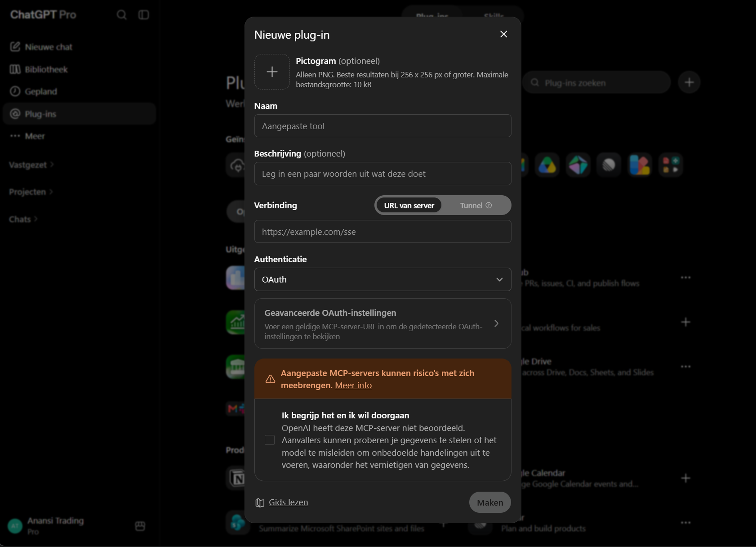Click the ChatGPT Pro title
The width and height of the screenshot is (756, 547).
(43, 15)
